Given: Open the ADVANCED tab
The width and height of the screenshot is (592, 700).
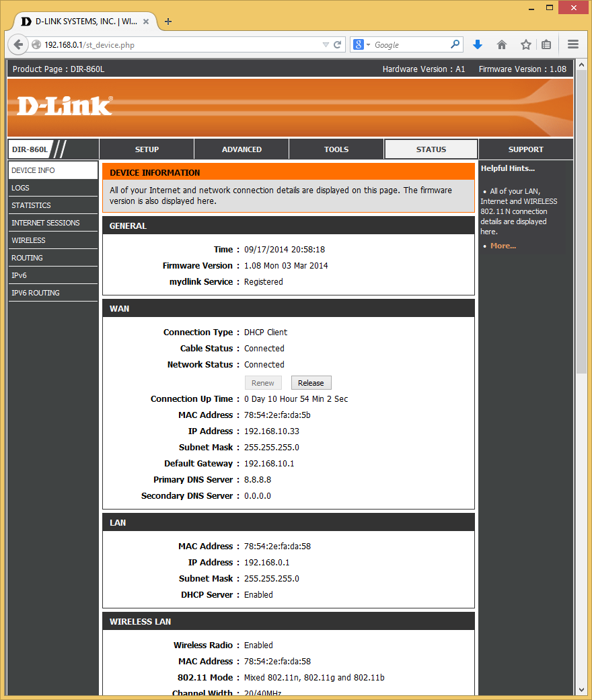Looking at the screenshot, I should 242,149.
